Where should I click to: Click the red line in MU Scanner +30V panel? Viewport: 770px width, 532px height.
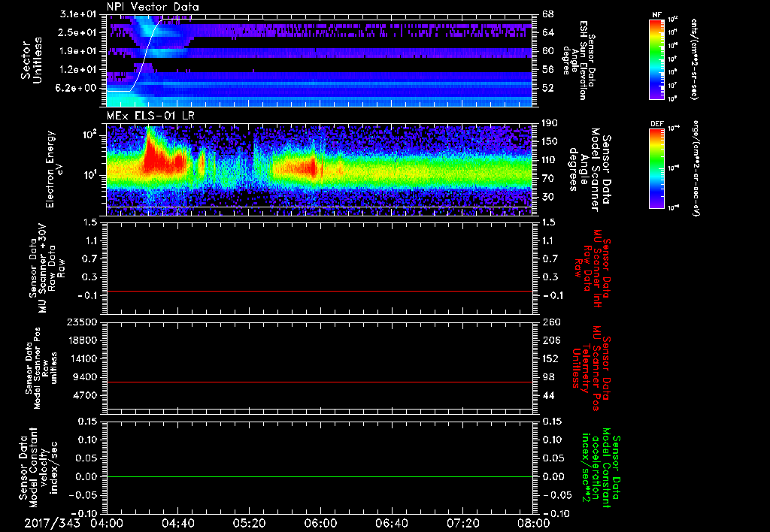[320, 291]
